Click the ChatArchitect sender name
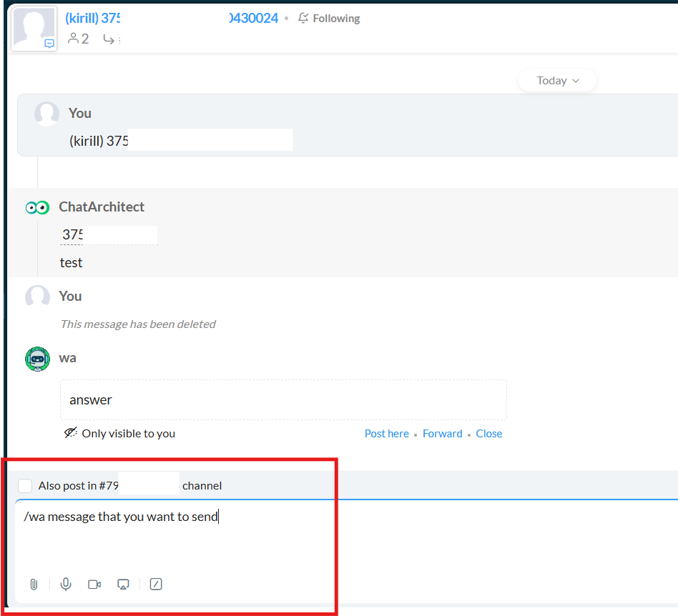This screenshot has height=616, width=678. [102, 207]
